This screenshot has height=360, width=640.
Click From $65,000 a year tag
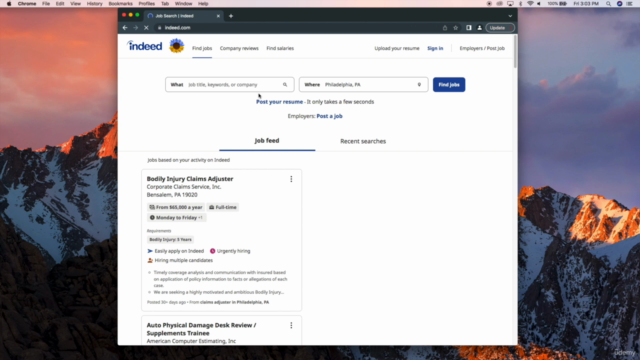click(176, 207)
